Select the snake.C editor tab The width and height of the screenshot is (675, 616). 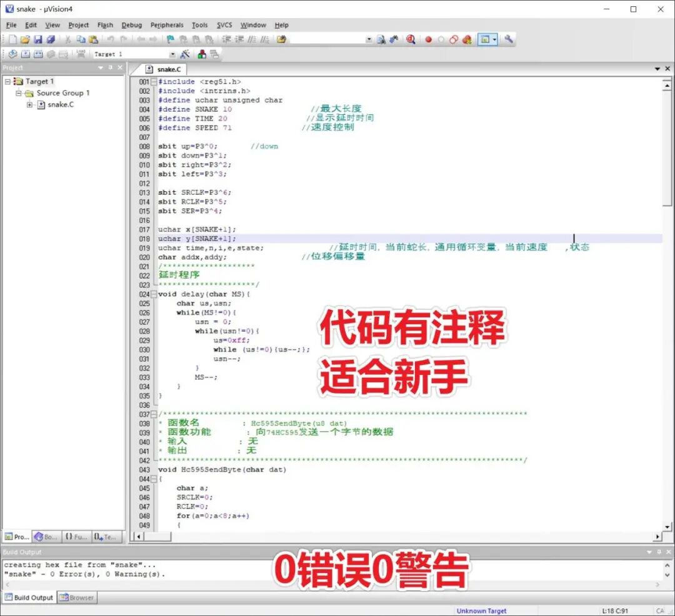[x=164, y=69]
